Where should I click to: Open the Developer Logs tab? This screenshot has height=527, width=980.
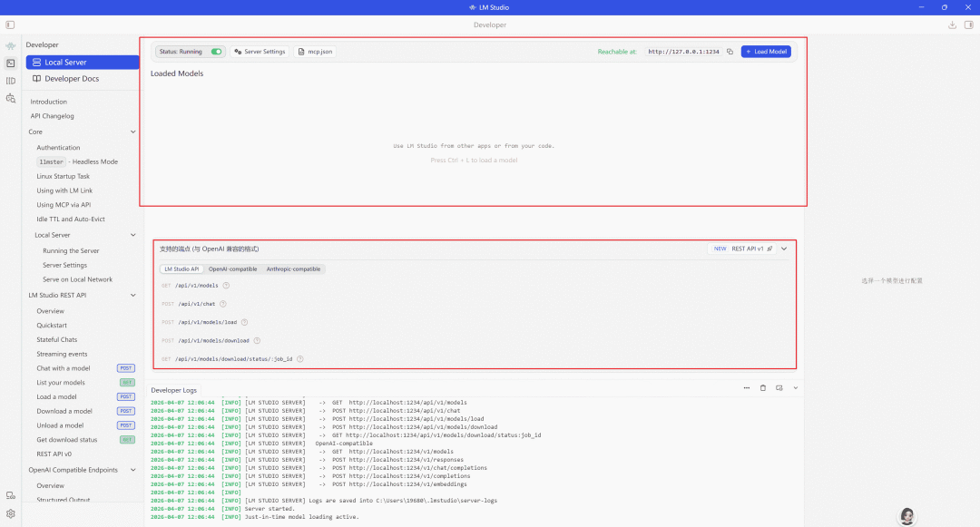[173, 390]
